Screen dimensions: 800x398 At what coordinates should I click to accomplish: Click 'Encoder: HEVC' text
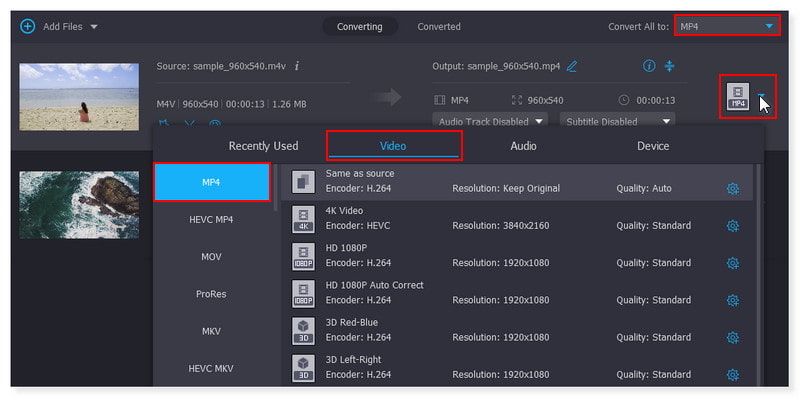click(358, 226)
